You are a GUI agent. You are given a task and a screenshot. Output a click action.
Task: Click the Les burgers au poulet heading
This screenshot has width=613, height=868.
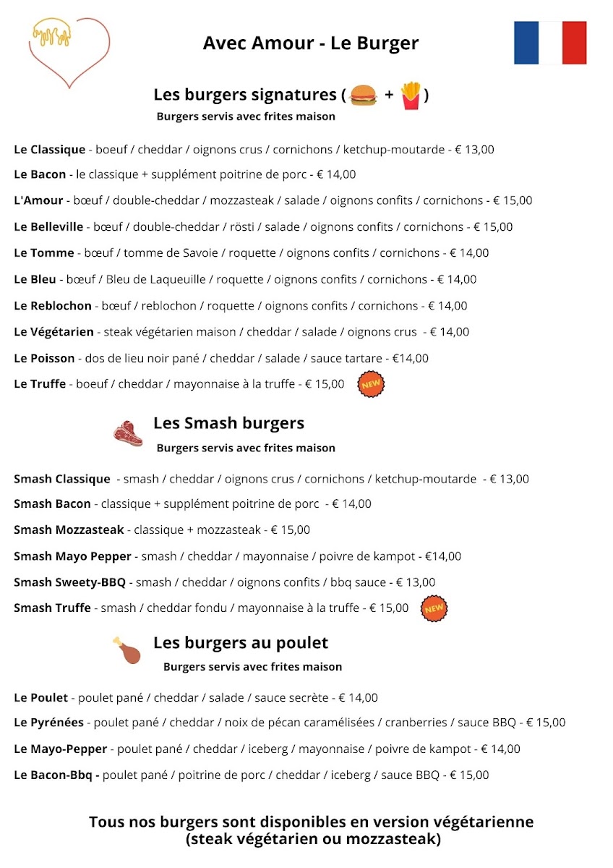(241, 642)
